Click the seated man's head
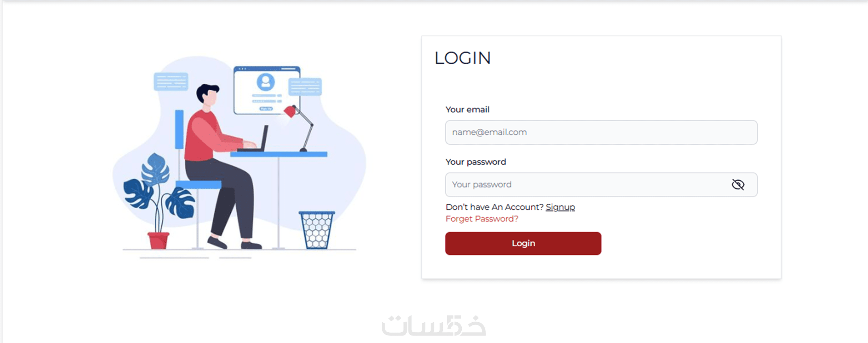The height and width of the screenshot is (343, 868). pyautogui.click(x=208, y=95)
